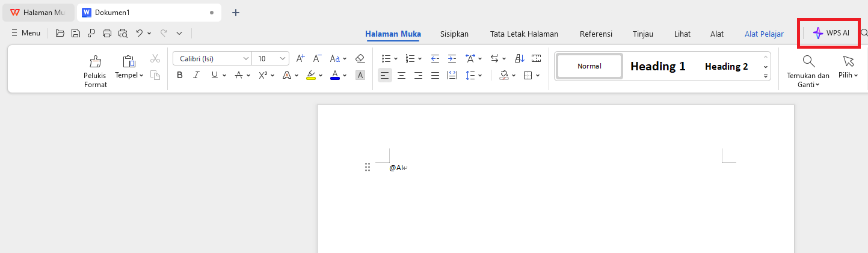Click the decrease indent icon
The width and height of the screenshot is (868, 253).
(435, 59)
